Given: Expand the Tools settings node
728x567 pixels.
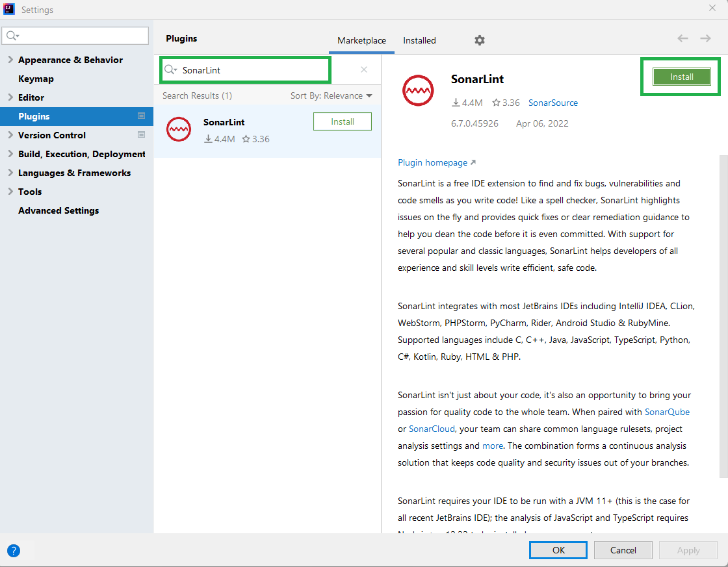Looking at the screenshot, I should [x=10, y=191].
